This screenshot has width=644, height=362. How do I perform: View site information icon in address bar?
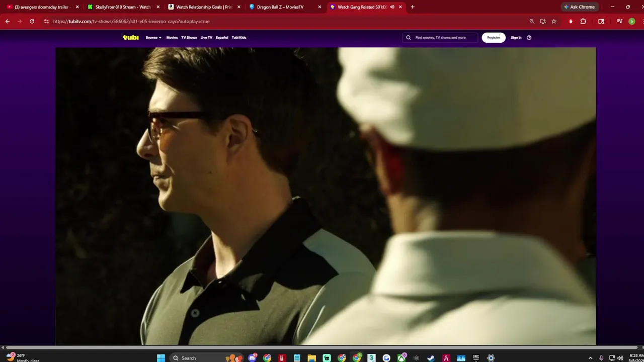point(46,22)
